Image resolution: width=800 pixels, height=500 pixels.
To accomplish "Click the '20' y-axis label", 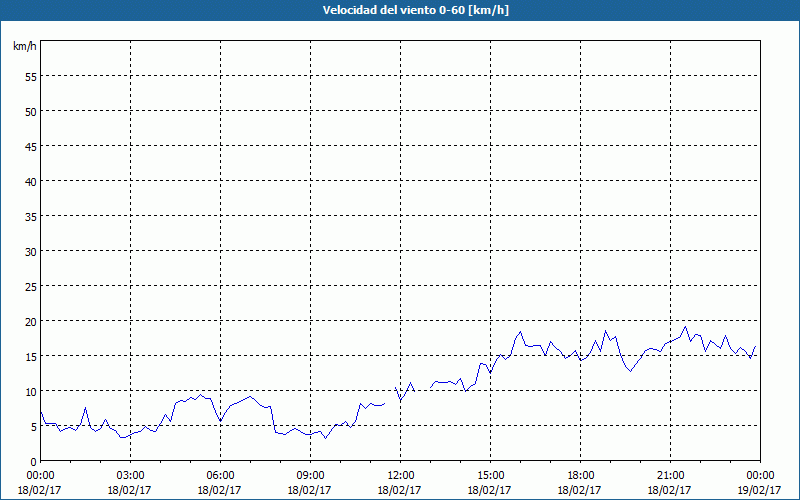I will pos(31,322).
